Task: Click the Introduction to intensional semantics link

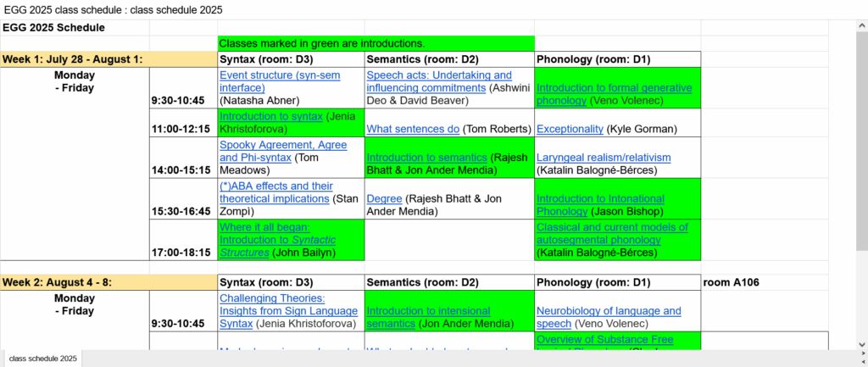Action: pyautogui.click(x=441, y=311)
